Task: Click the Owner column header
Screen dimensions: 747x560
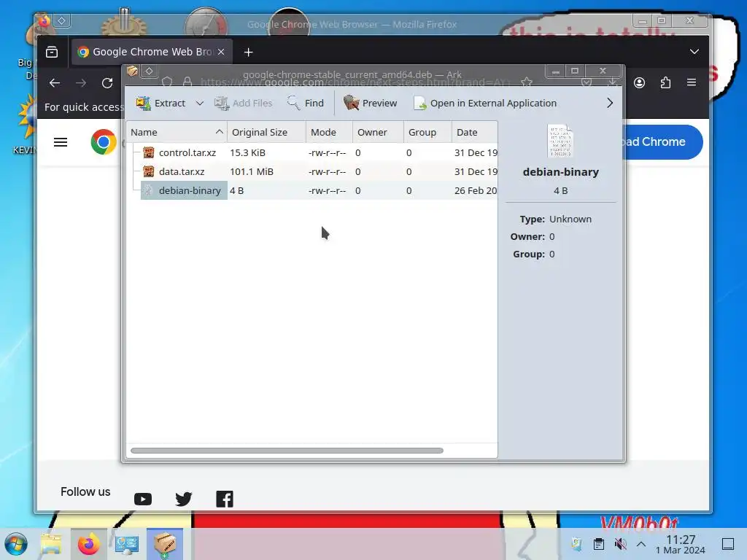Action: point(379,133)
